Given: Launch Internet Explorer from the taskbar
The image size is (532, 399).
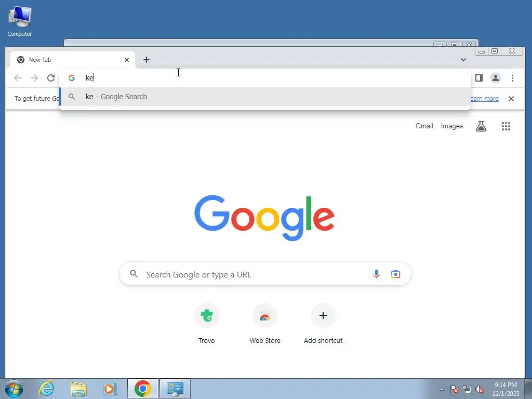Looking at the screenshot, I should [46, 389].
